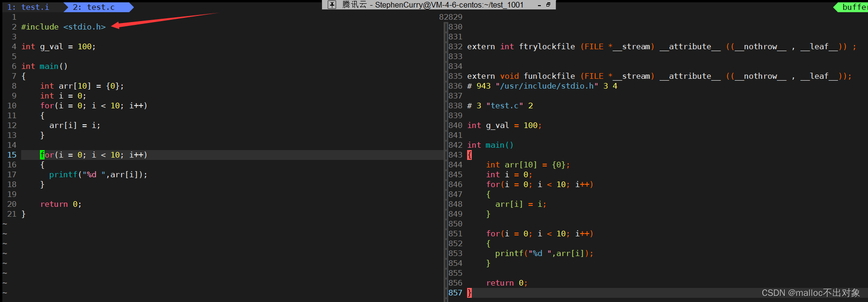This screenshot has height=302, width=868.
Task: Click the '# 943 "/usr/include/stdio.h" 3 4' line
Action: point(542,86)
